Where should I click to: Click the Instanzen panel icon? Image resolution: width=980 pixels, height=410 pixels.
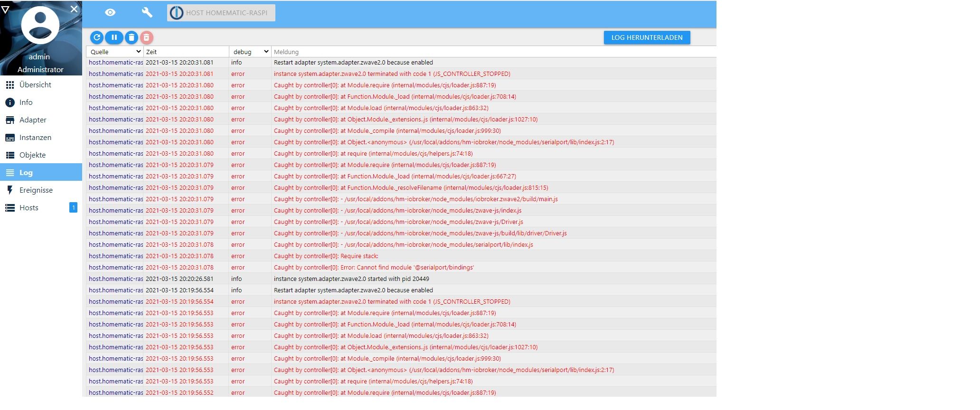pyautogui.click(x=10, y=138)
